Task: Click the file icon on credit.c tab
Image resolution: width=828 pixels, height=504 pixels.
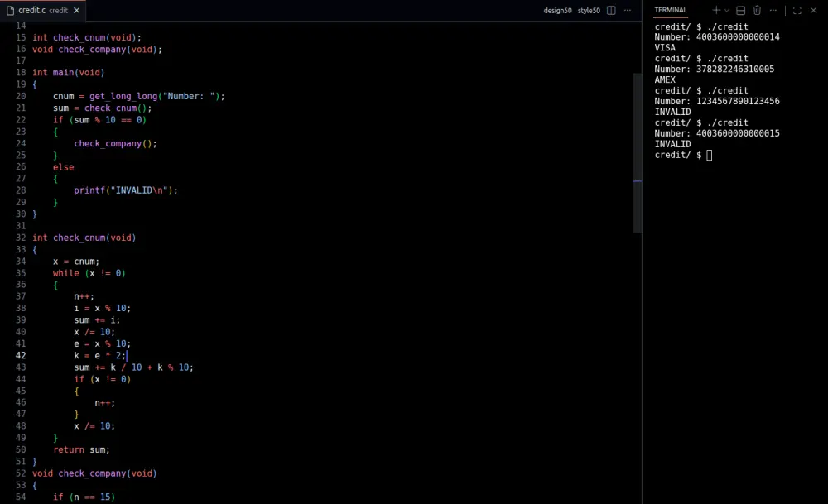Action: [10, 10]
